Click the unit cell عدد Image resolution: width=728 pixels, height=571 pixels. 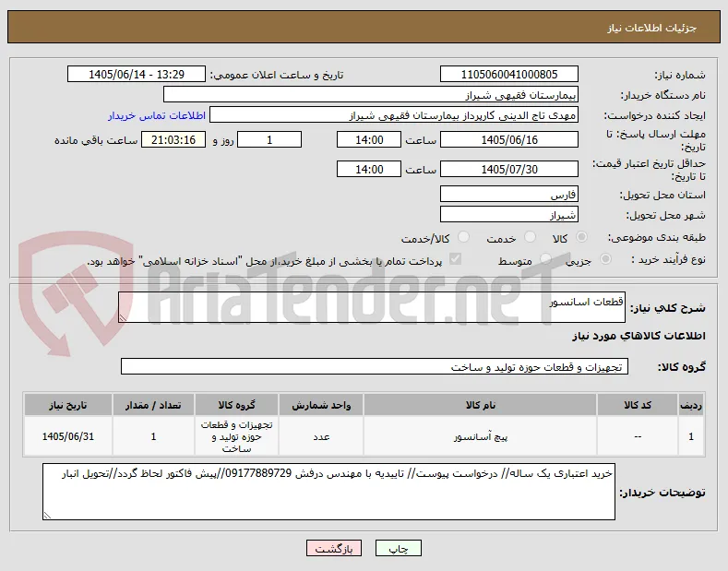321,437
